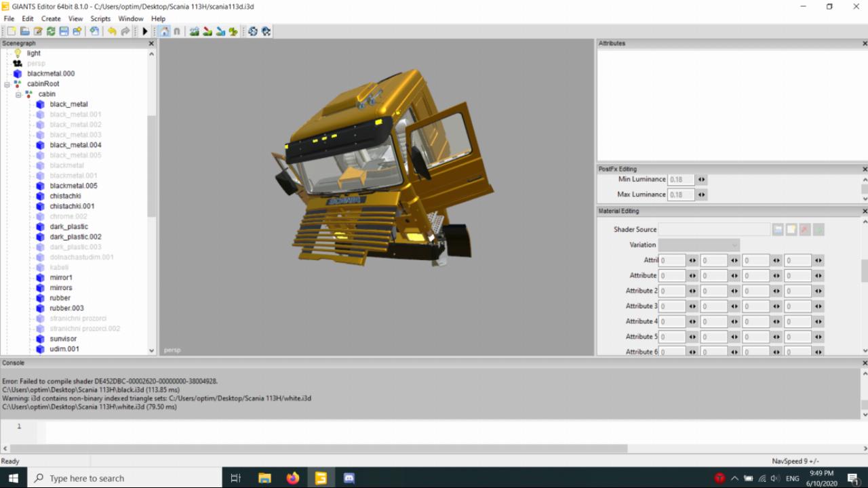Click the Shader Source browse icon
This screenshot has width=868, height=488.
coord(778,230)
